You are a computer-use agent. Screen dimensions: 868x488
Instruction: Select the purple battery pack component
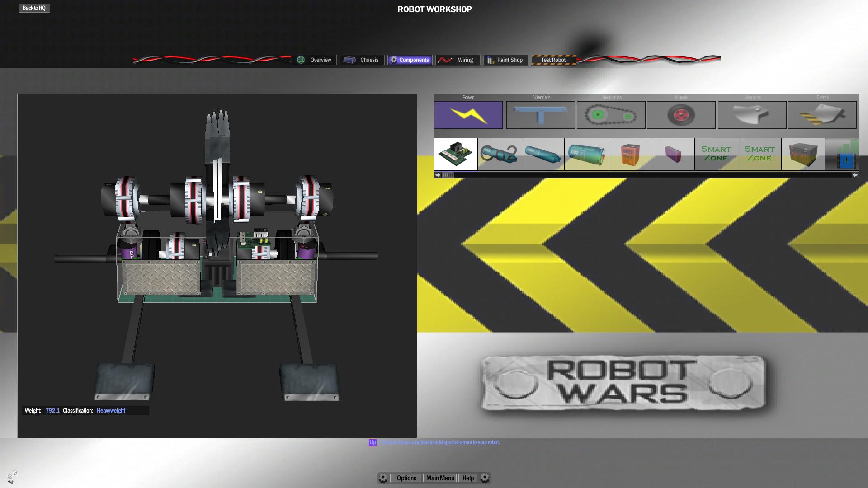673,154
